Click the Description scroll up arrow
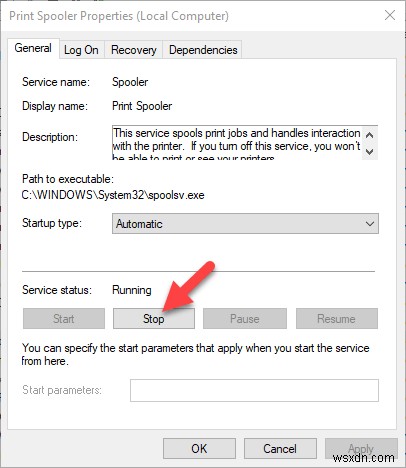This screenshot has height=468, width=406. click(x=369, y=135)
